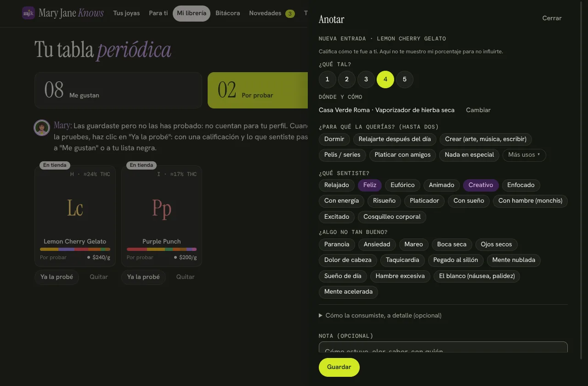
Task: Click Cambiar next to Casa Verde Roma
Action: pyautogui.click(x=478, y=110)
